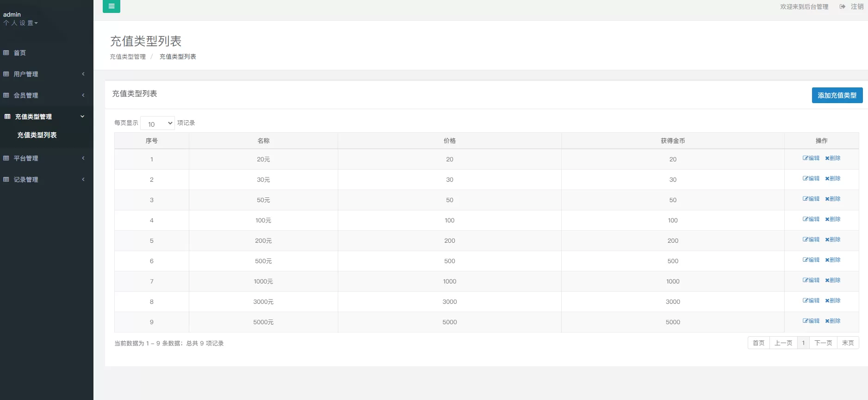This screenshot has height=400, width=868.
Task: Click the 下一页 pagination button
Action: 823,343
